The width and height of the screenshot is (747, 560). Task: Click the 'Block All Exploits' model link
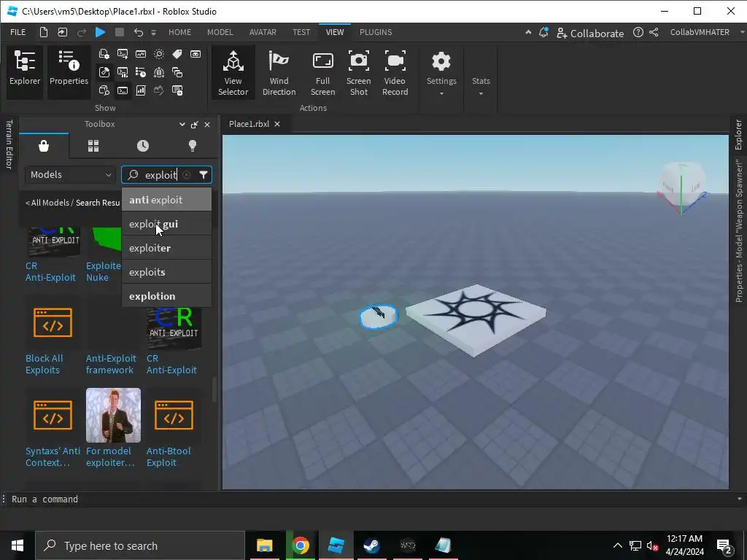coord(44,364)
